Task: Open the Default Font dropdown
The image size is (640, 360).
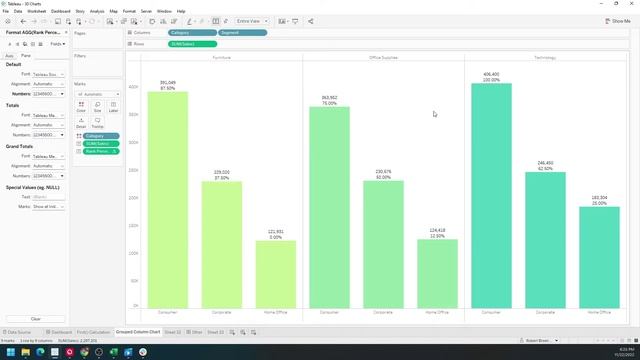Action: point(48,74)
